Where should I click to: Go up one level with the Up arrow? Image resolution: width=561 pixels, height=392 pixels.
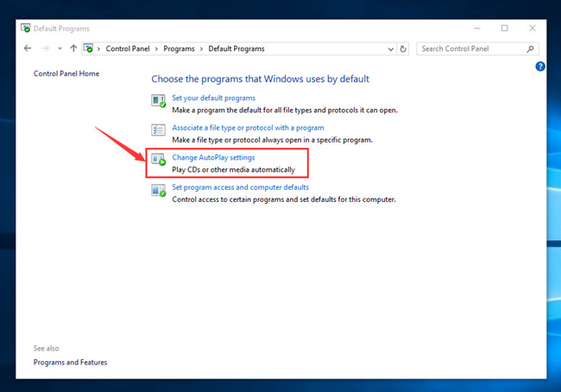click(x=73, y=49)
